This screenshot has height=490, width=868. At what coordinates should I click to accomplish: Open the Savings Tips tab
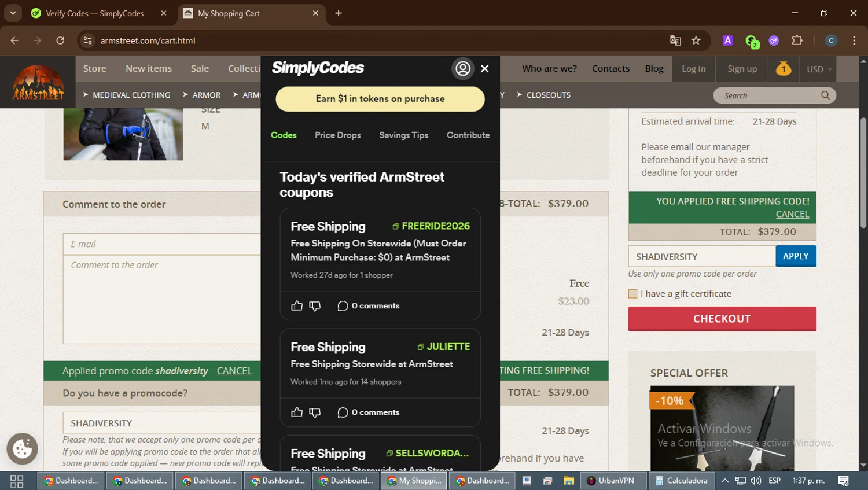tap(404, 135)
